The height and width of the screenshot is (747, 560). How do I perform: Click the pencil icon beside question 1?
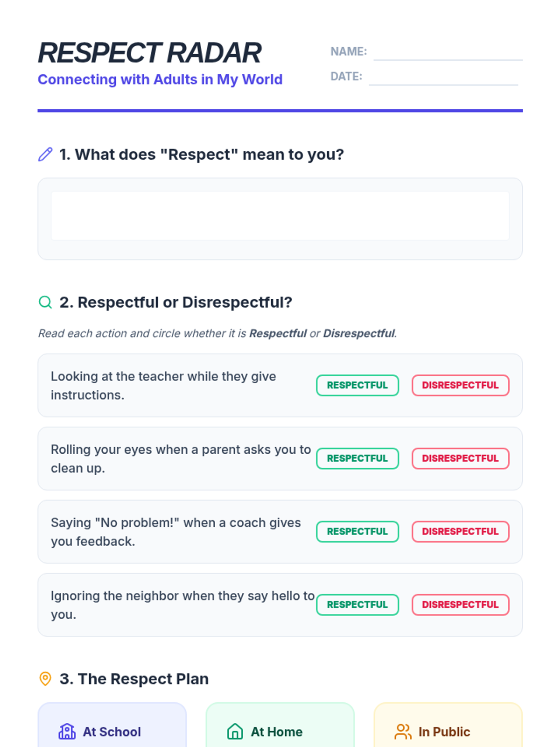point(45,155)
